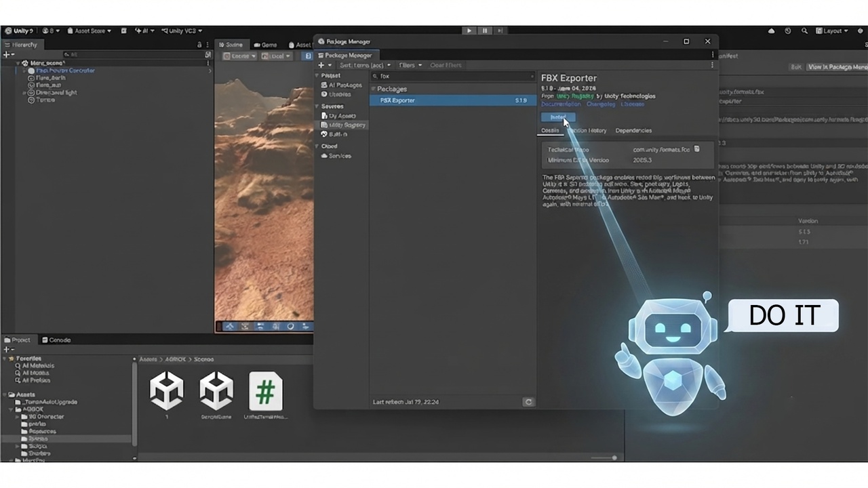Image resolution: width=868 pixels, height=488 pixels.
Task: Start Play mode with the Play button
Action: pyautogui.click(x=469, y=30)
